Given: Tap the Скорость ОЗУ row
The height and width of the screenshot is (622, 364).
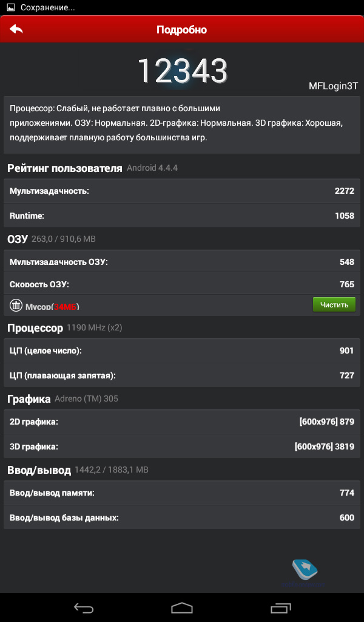Looking at the screenshot, I should (182, 284).
